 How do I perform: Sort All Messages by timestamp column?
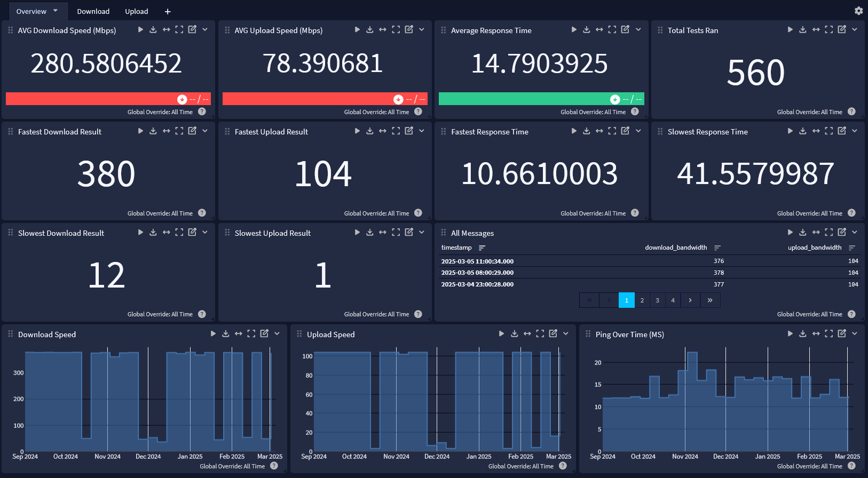(x=482, y=248)
